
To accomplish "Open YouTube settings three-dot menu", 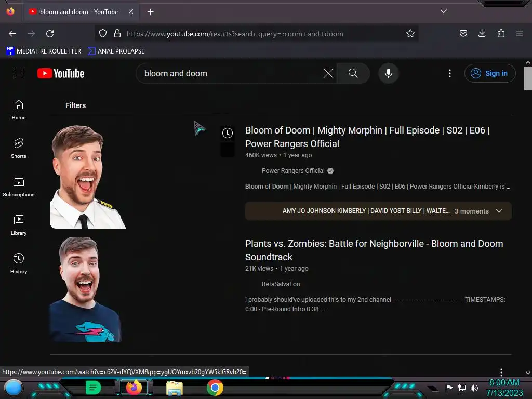I will [450, 73].
